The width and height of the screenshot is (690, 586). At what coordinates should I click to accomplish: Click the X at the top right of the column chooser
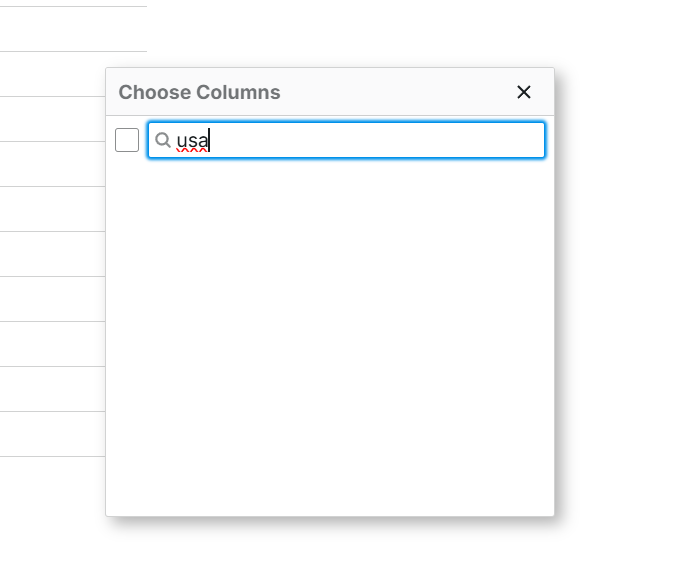click(524, 92)
